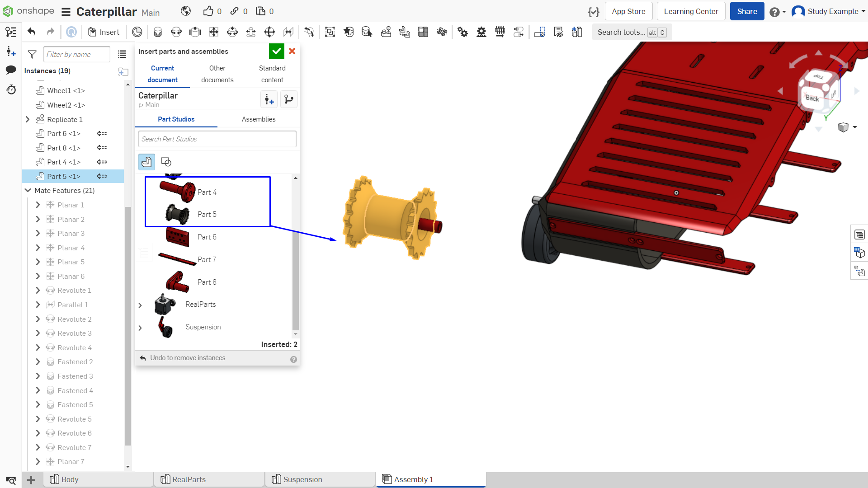Click the Search Part Studios field
The image size is (868, 488).
[217, 139]
